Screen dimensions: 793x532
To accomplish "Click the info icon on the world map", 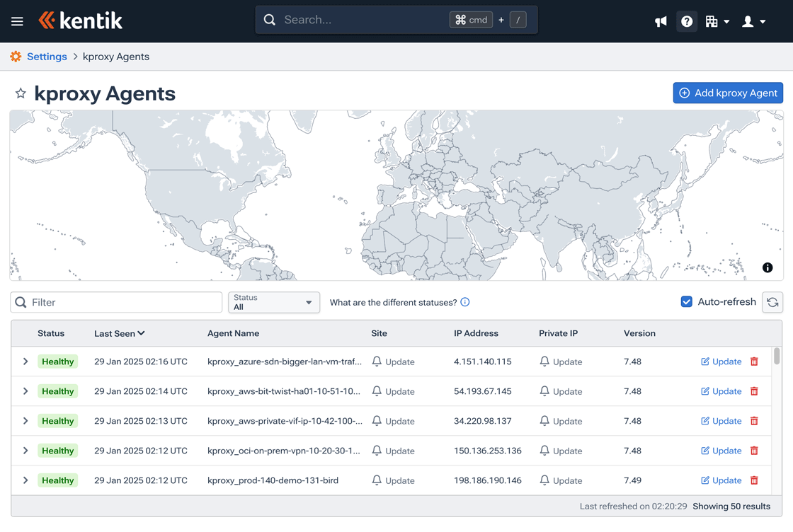I will [768, 267].
